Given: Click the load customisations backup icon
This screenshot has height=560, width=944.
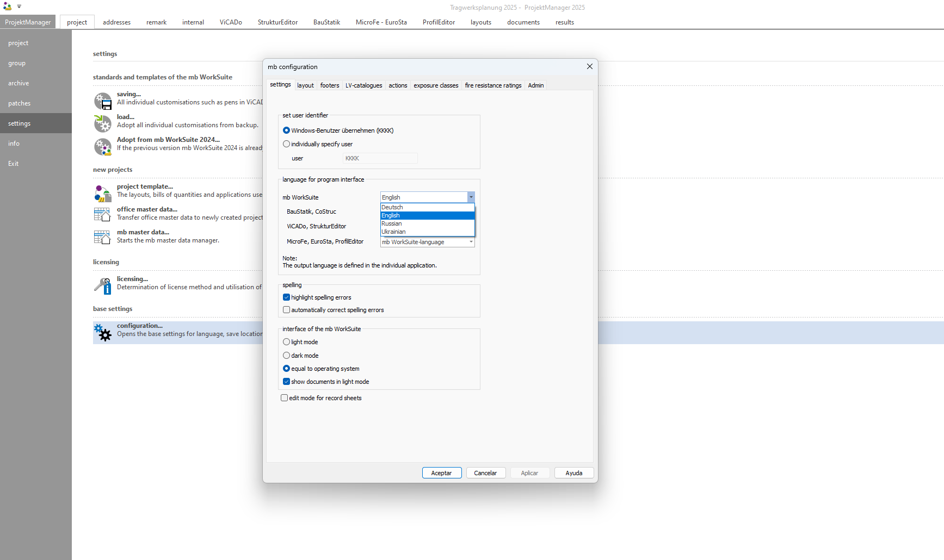Looking at the screenshot, I should [103, 123].
